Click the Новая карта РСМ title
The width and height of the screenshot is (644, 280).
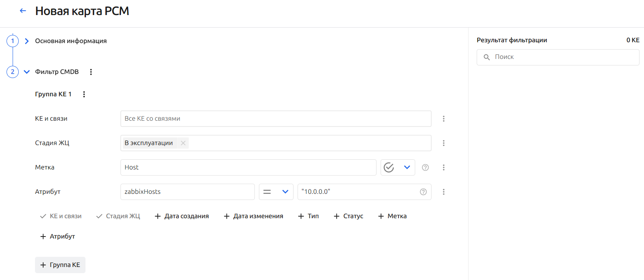click(x=82, y=11)
